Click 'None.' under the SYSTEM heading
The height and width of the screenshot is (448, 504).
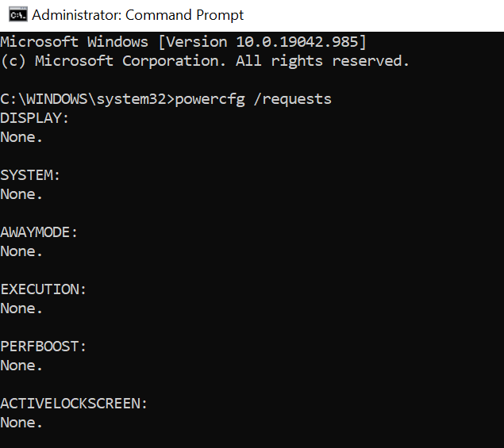coord(22,194)
